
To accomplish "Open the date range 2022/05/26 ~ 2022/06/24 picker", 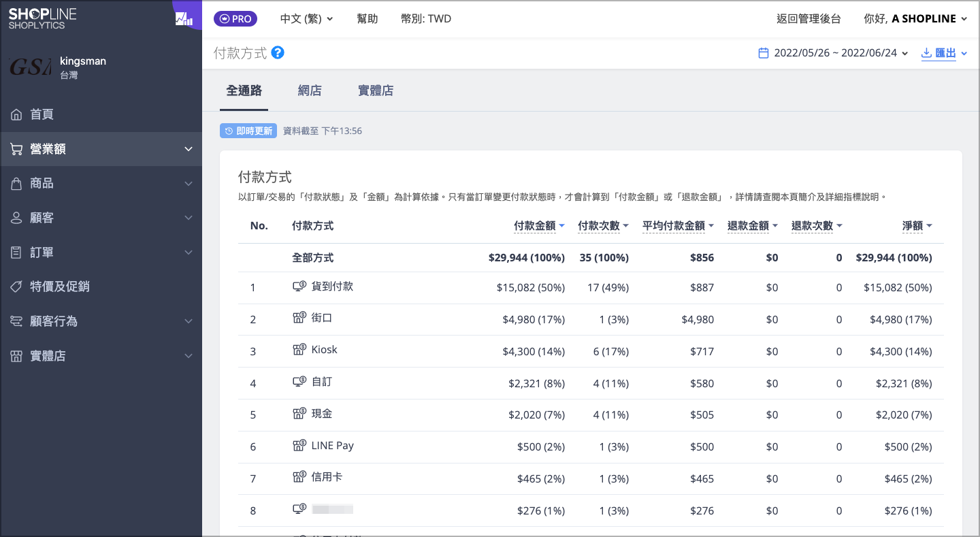I will coord(834,53).
